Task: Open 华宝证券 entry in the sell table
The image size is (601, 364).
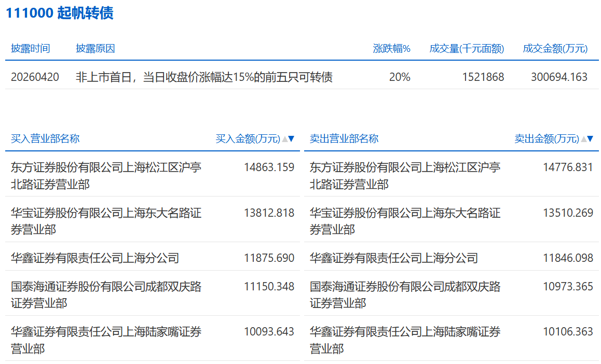Action: [x=405, y=220]
